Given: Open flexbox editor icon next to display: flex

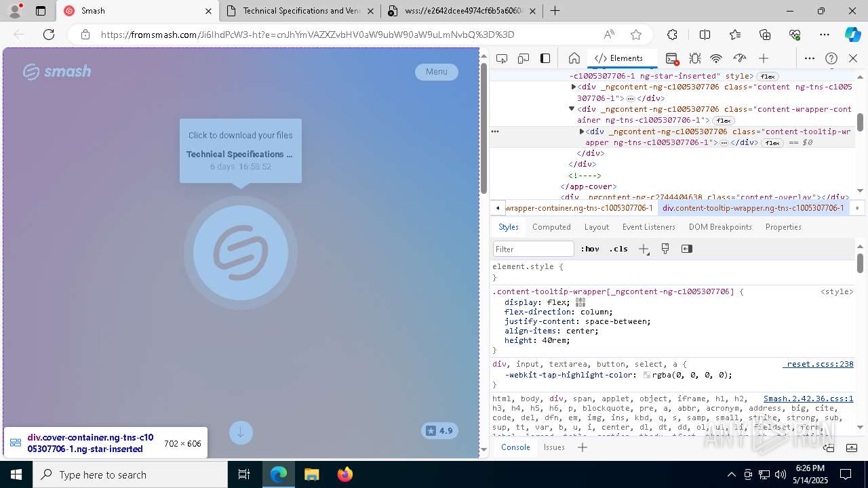Looking at the screenshot, I should [x=580, y=302].
